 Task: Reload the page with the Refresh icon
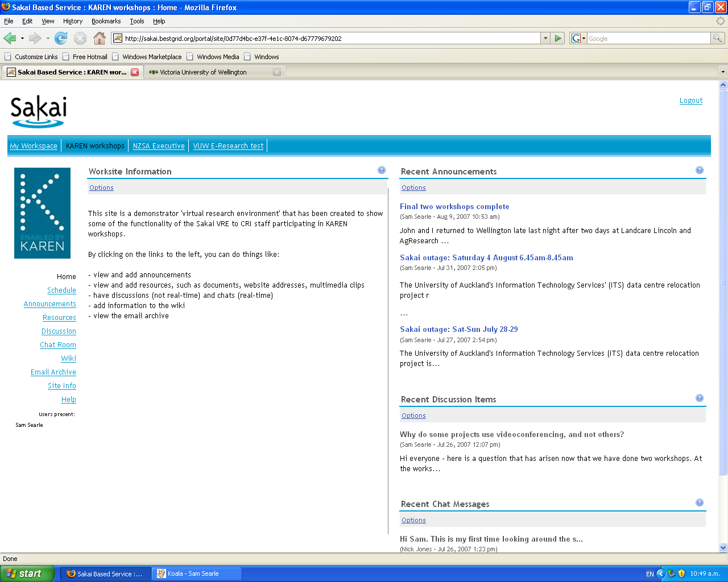61,38
